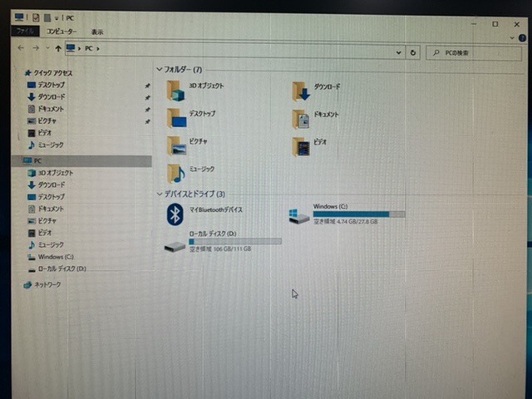The height and width of the screenshot is (399, 532).
Task: Open the ファイル menu tab
Action: (25, 31)
